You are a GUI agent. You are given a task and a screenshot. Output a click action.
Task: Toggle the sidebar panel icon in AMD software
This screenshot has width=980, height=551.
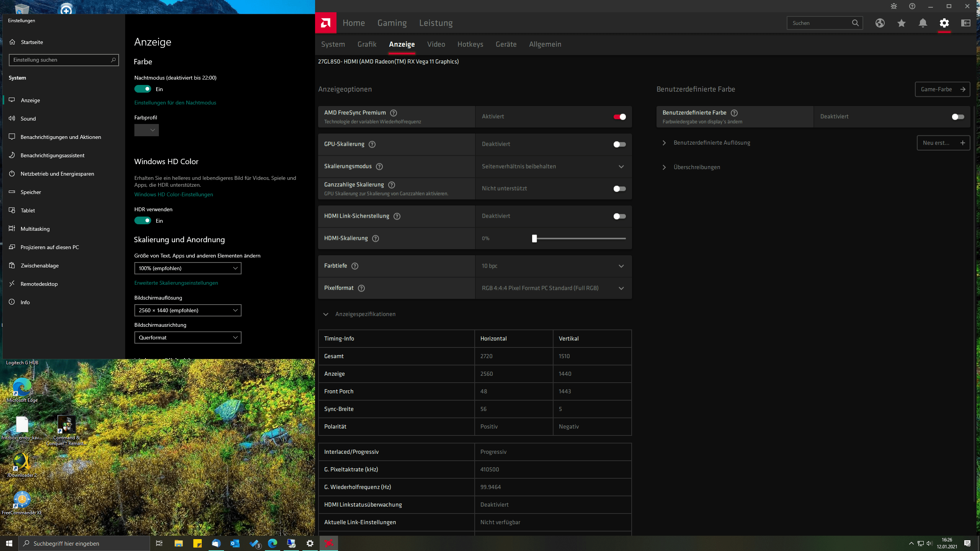tap(966, 23)
